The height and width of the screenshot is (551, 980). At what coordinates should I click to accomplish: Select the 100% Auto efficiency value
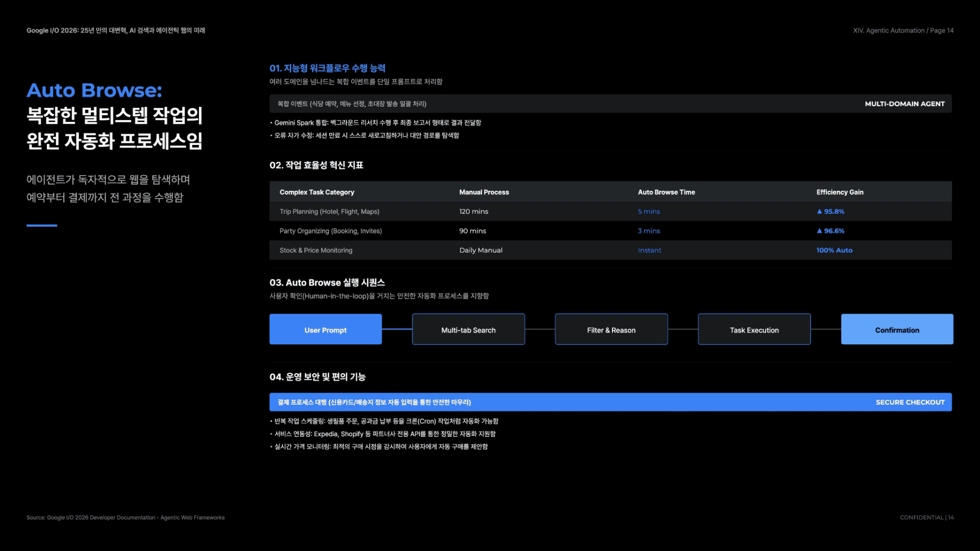point(835,251)
